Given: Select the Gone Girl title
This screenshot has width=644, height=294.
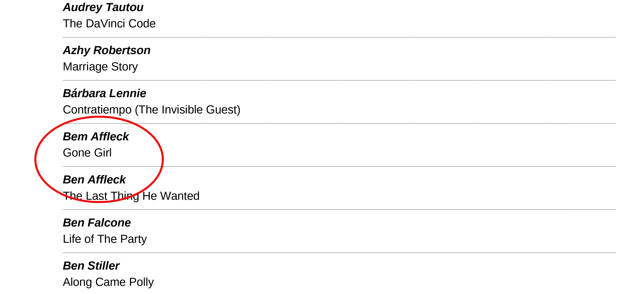Looking at the screenshot, I should pos(87,153).
